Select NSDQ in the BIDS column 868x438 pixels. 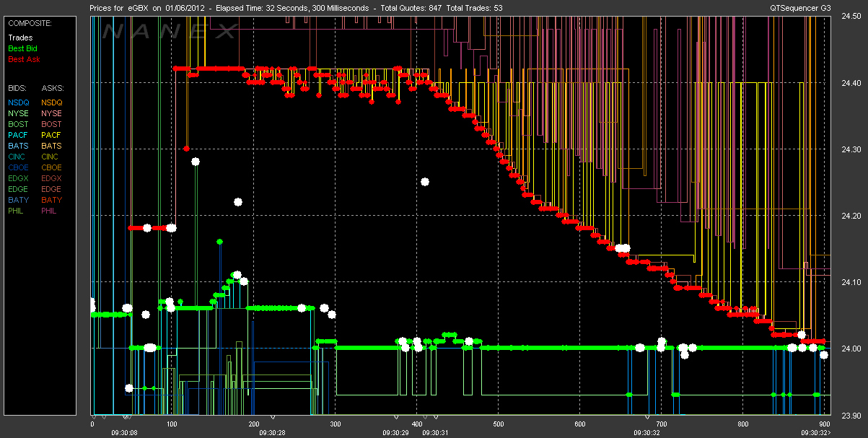pyautogui.click(x=19, y=102)
